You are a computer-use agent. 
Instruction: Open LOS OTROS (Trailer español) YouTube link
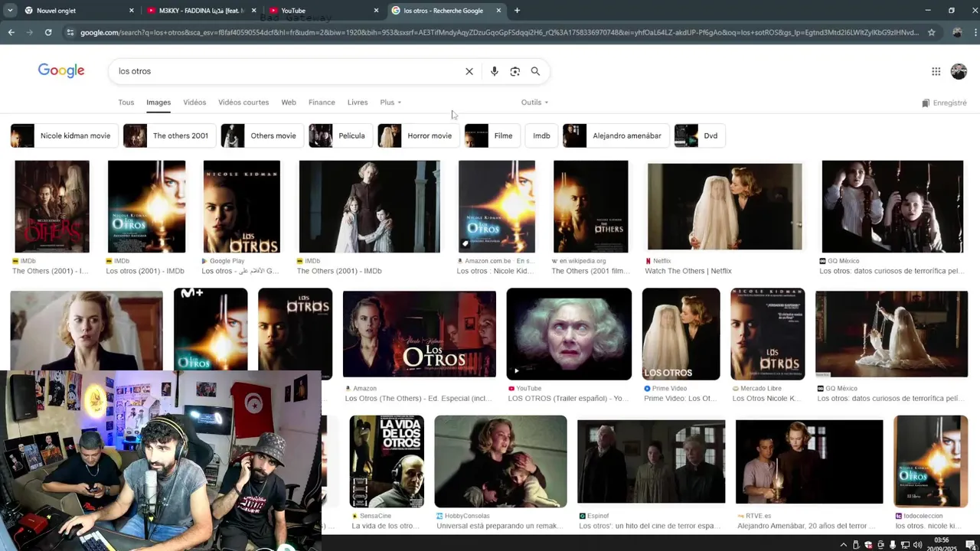(x=568, y=399)
